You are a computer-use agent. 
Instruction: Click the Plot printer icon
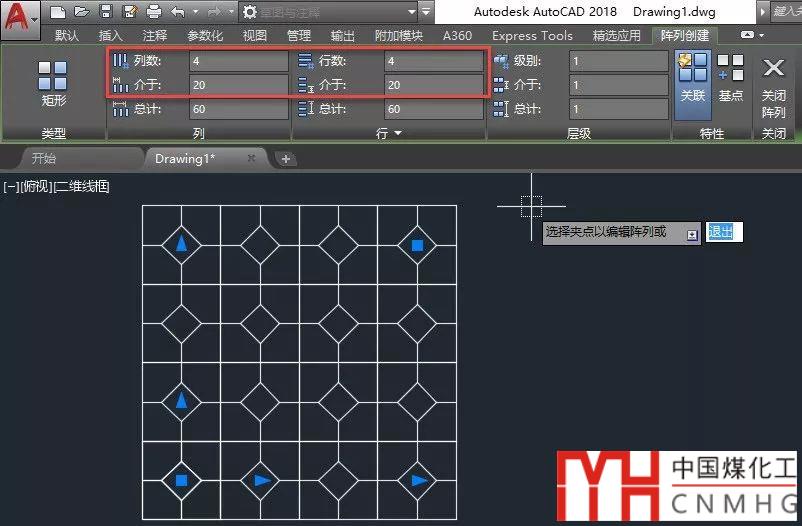point(153,12)
